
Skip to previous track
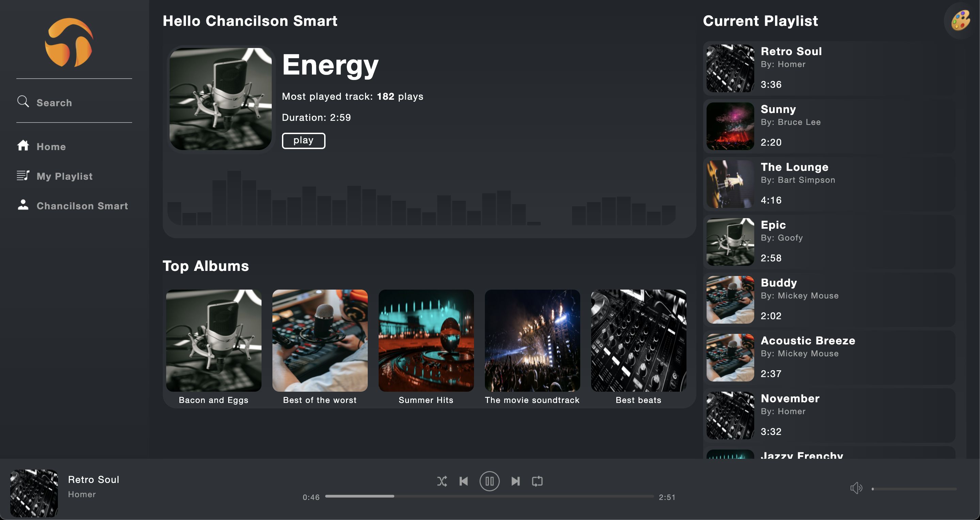coord(463,481)
